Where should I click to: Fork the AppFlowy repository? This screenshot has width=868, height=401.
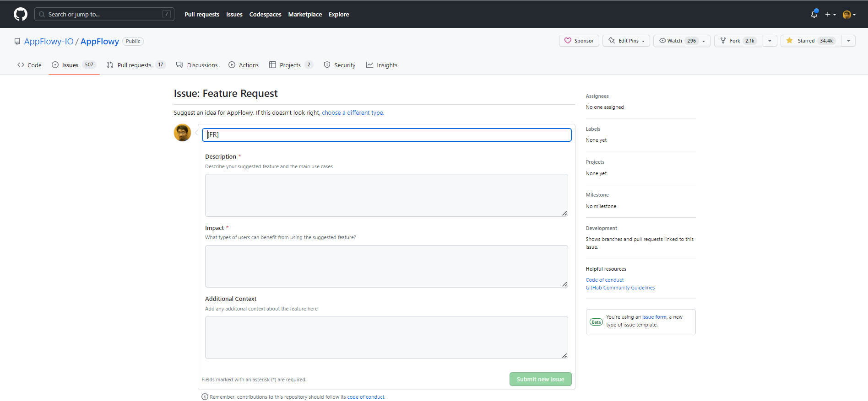coord(738,41)
